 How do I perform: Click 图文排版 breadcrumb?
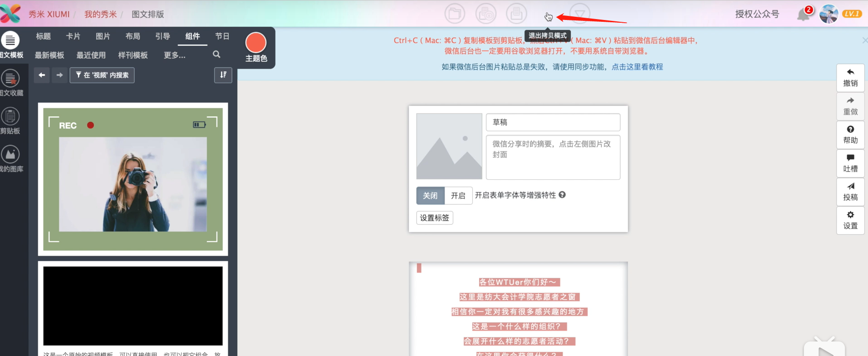pos(148,14)
